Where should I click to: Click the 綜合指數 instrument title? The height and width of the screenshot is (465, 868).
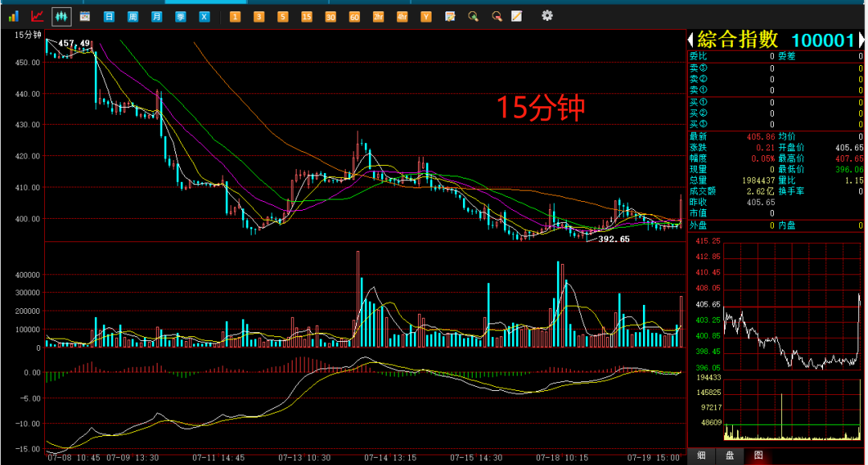[738, 40]
